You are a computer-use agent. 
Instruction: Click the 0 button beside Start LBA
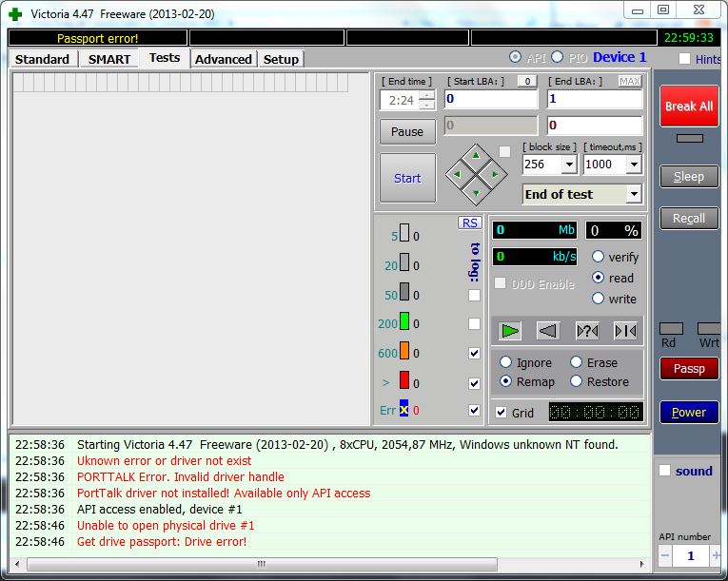point(527,82)
